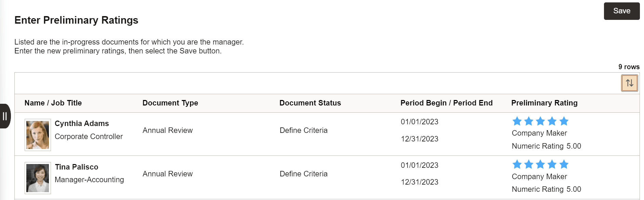The width and height of the screenshot is (644, 200).
Task: Click the sort rows icon button
Action: click(629, 83)
